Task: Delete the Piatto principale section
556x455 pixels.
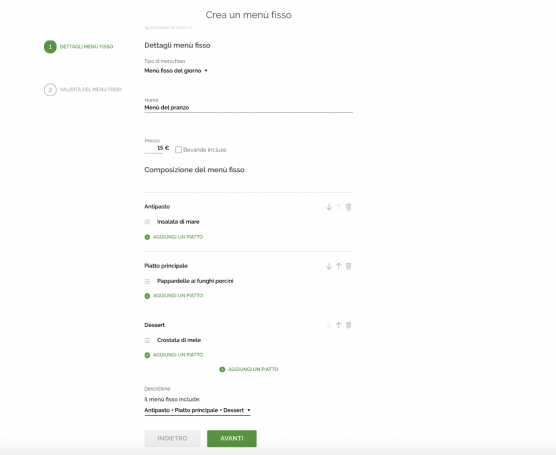Action: [349, 266]
